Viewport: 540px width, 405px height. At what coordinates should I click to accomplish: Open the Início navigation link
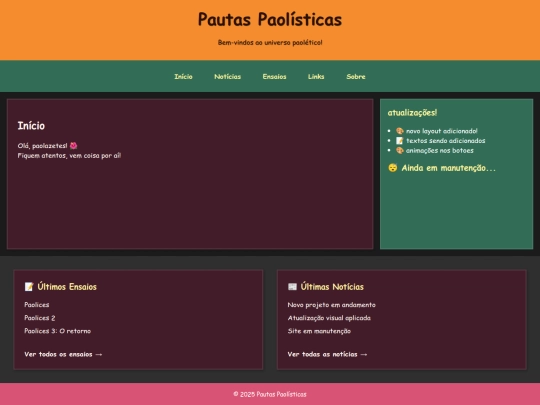click(183, 76)
